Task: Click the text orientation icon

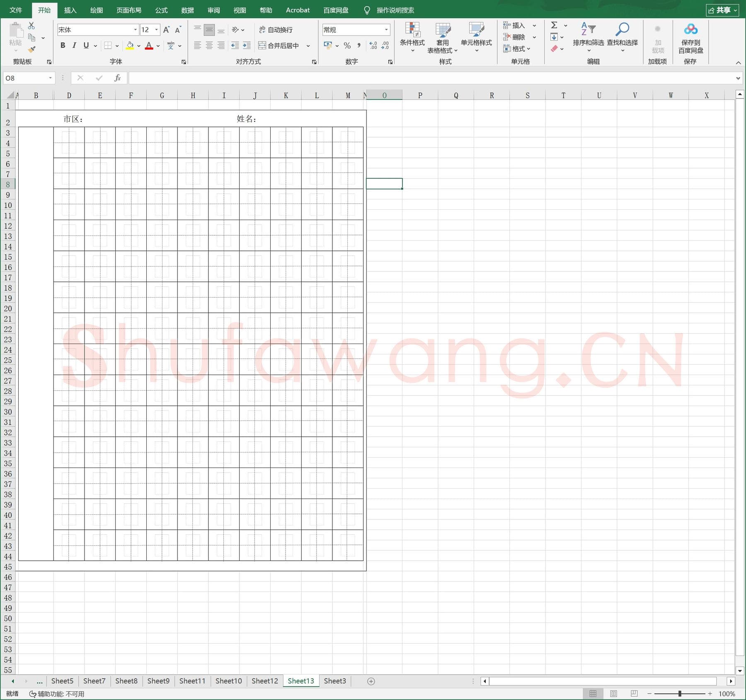Action: click(x=235, y=30)
